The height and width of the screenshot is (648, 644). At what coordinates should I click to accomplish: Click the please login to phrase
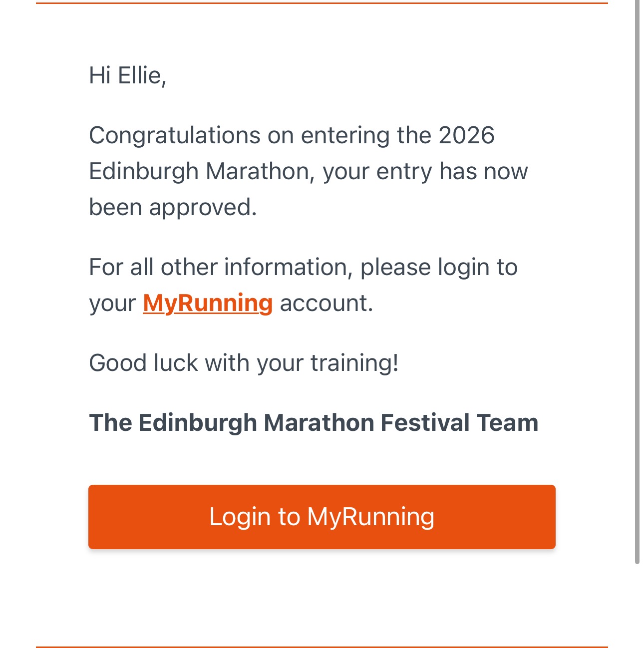[439, 267]
